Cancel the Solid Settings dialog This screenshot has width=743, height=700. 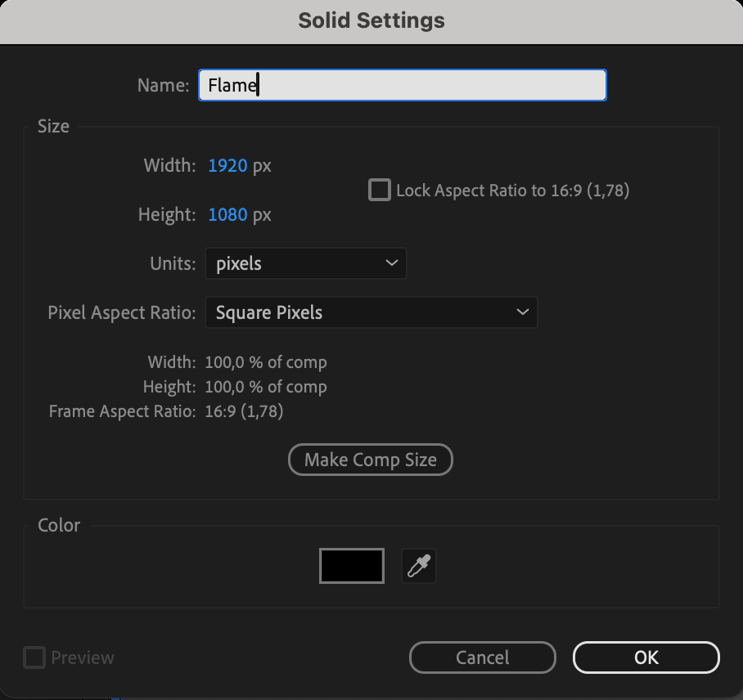click(x=482, y=657)
